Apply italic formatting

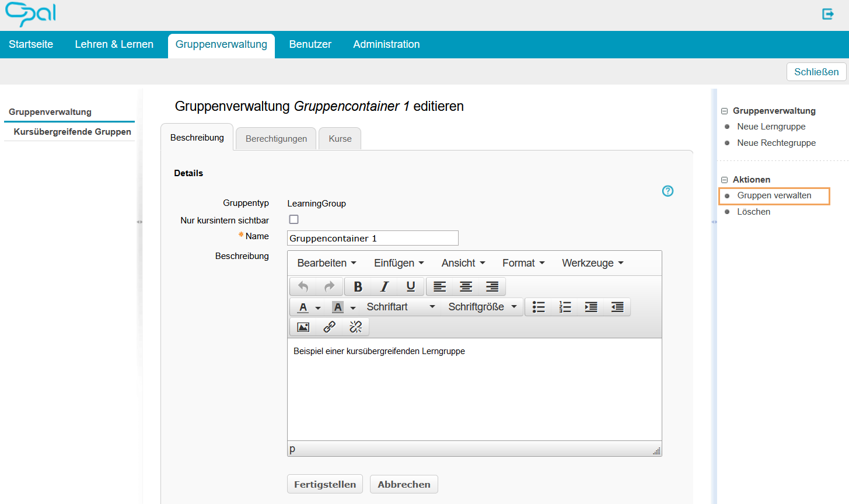pyautogui.click(x=384, y=286)
